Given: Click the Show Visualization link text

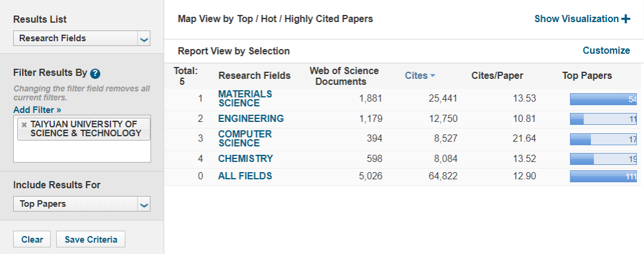Looking at the screenshot, I should click(576, 19).
